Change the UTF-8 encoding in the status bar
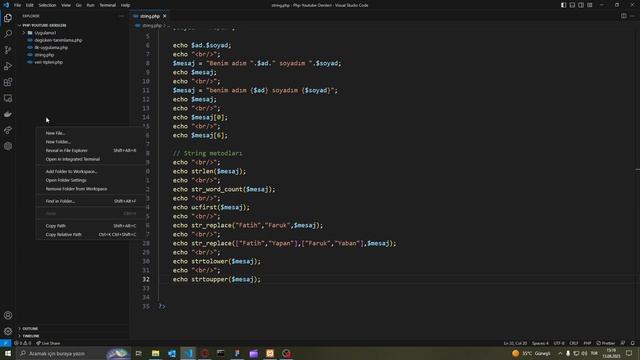Screen dimensions: 640x360 [559, 343]
